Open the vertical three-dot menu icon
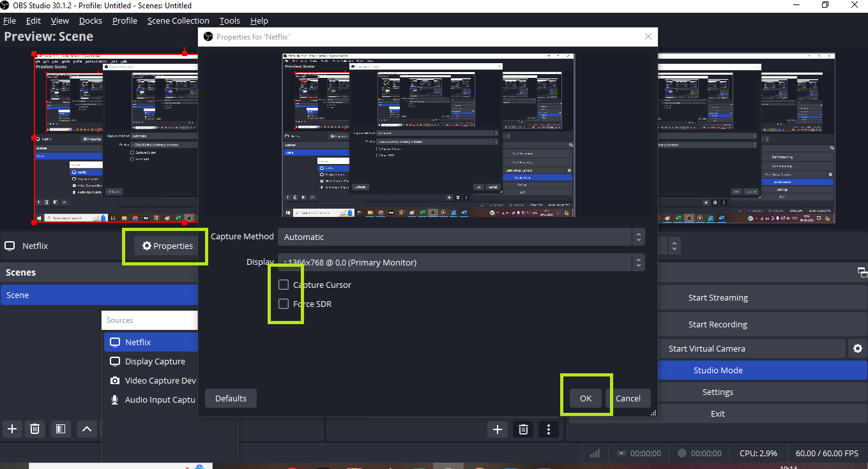Viewport: 868px width, 469px height. click(x=549, y=429)
